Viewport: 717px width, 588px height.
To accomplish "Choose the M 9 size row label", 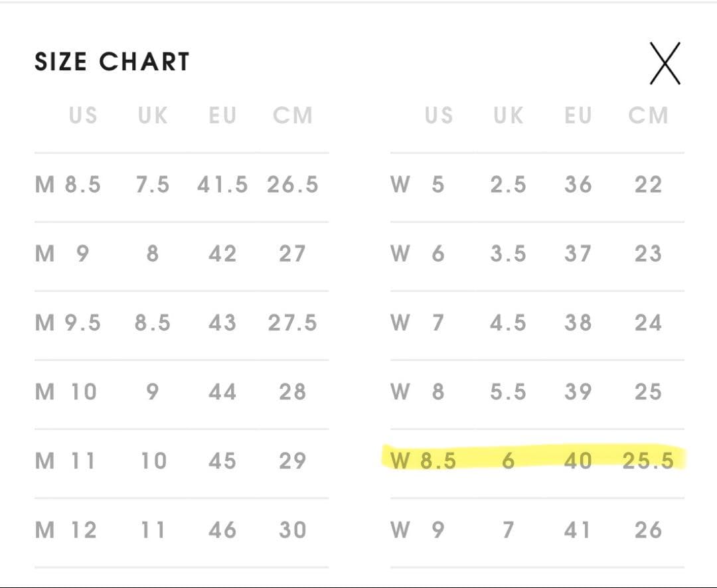I will [62, 254].
